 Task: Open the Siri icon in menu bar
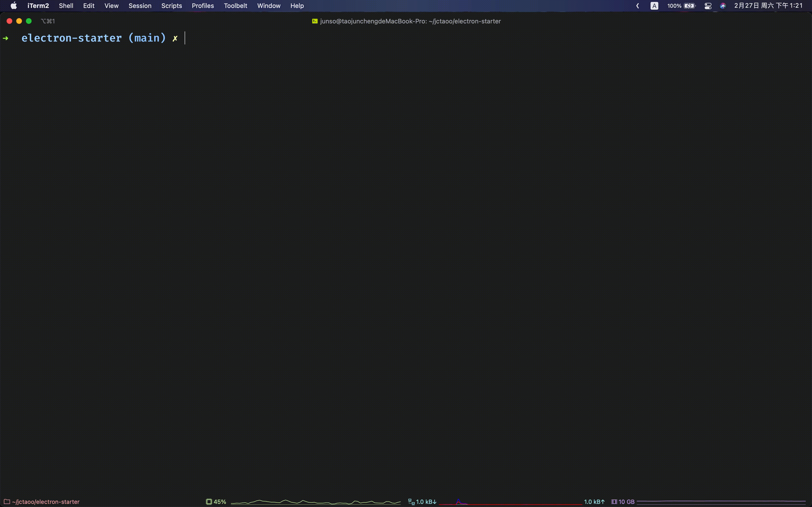723,6
